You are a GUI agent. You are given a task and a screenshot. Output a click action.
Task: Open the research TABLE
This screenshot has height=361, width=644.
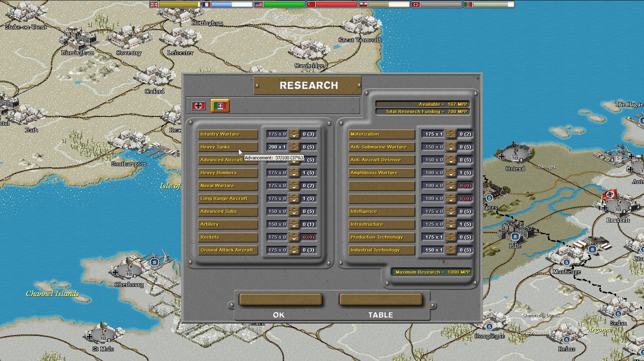coord(381,300)
